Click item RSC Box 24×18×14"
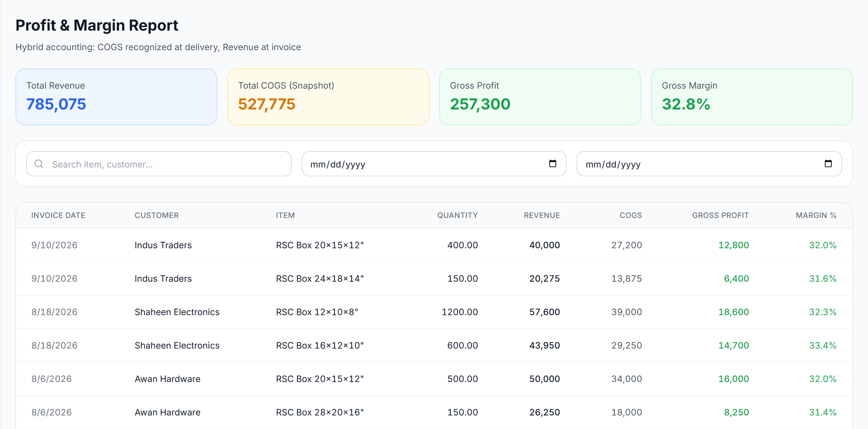 pos(320,279)
